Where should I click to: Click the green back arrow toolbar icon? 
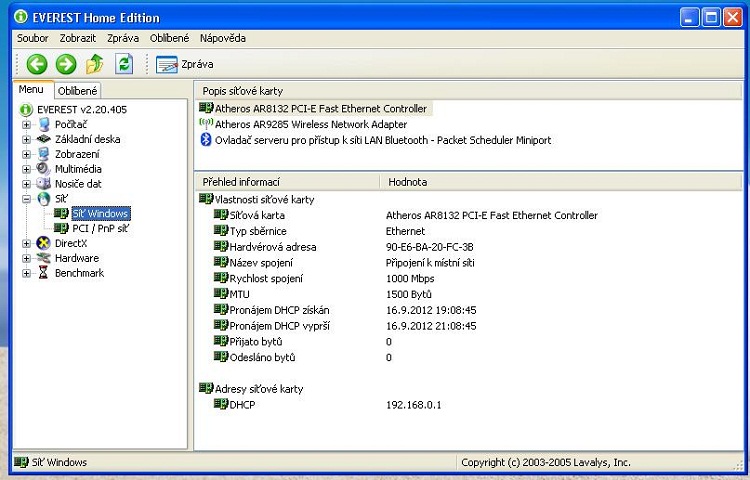click(x=37, y=64)
